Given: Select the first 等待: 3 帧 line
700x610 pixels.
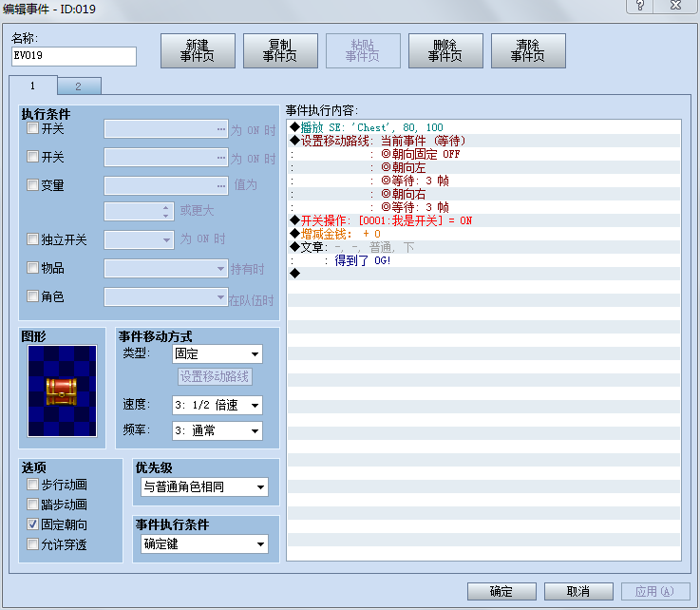Looking at the screenshot, I should [x=484, y=181].
